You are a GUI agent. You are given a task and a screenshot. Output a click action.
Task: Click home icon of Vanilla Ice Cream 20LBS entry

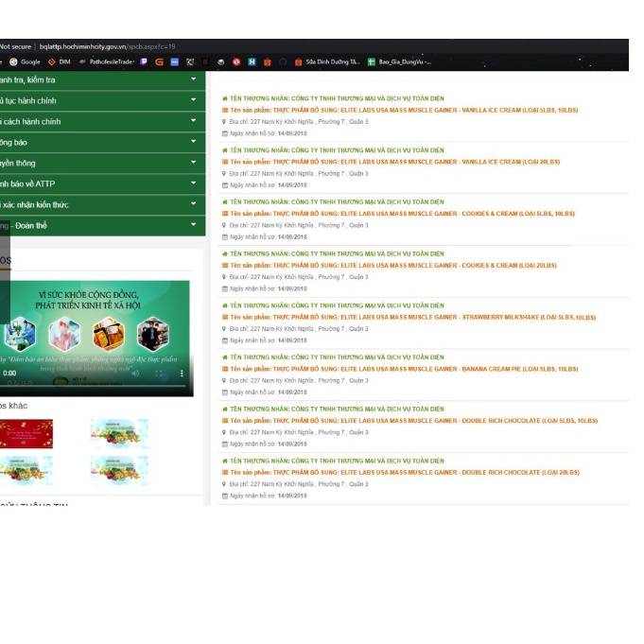(x=225, y=150)
